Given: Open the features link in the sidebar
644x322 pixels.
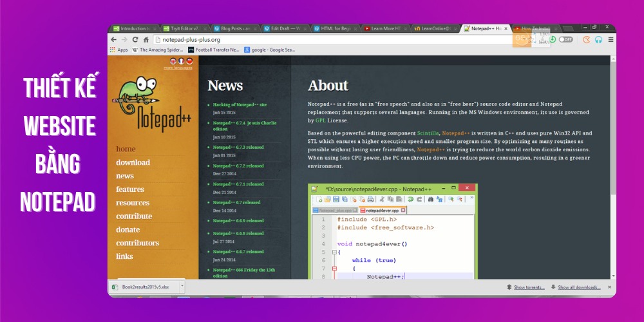Looking at the screenshot, I should pyautogui.click(x=130, y=189).
